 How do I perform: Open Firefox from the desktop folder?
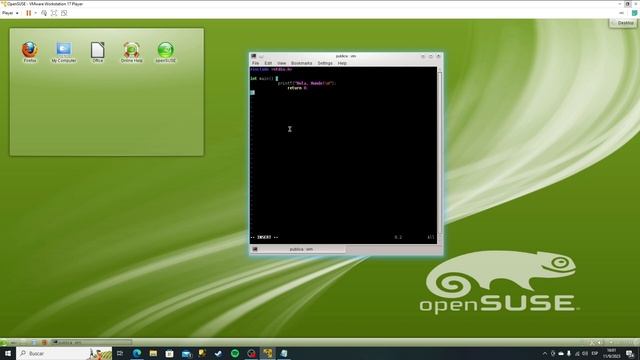tap(29, 51)
